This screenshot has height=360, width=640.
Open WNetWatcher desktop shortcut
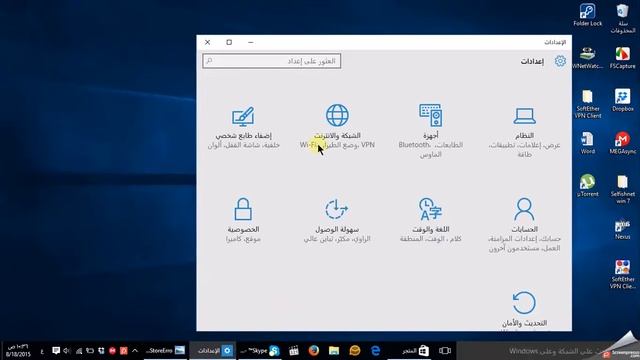[x=587, y=58]
